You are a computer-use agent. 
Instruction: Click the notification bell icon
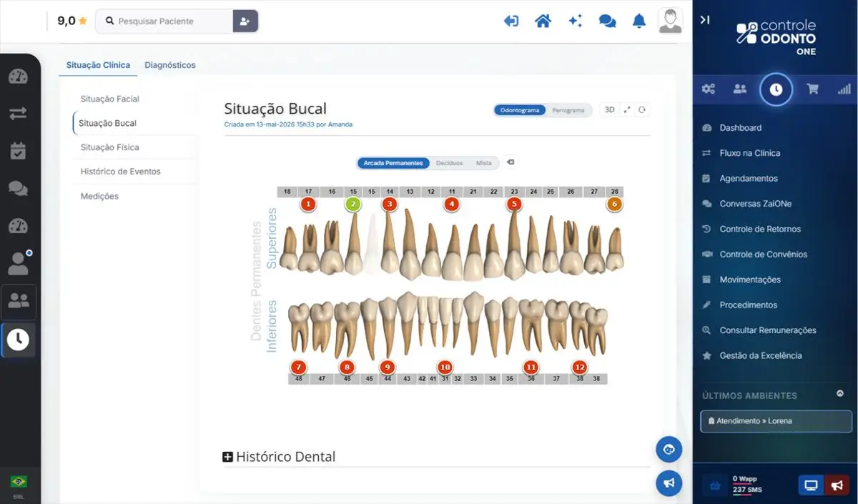639,21
